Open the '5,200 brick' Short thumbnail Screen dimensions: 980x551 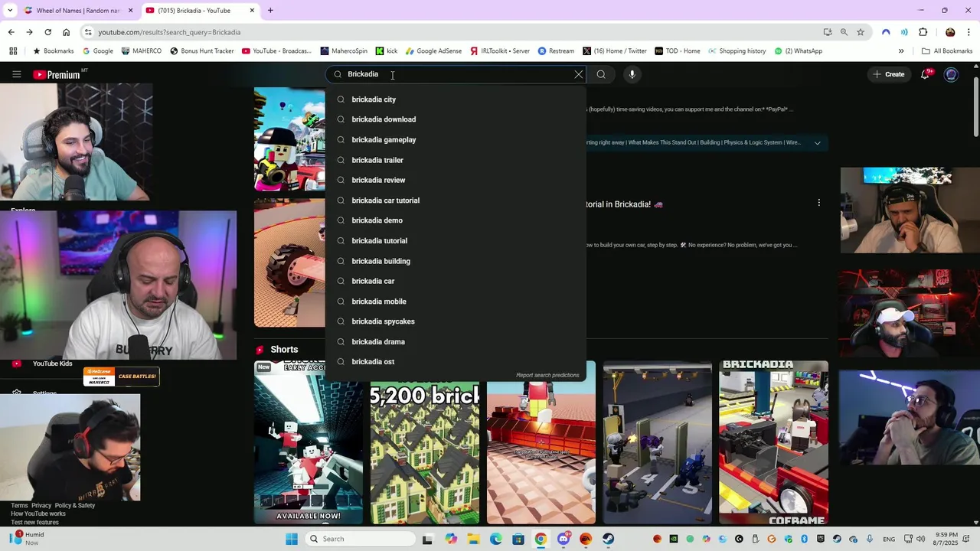pos(425,442)
